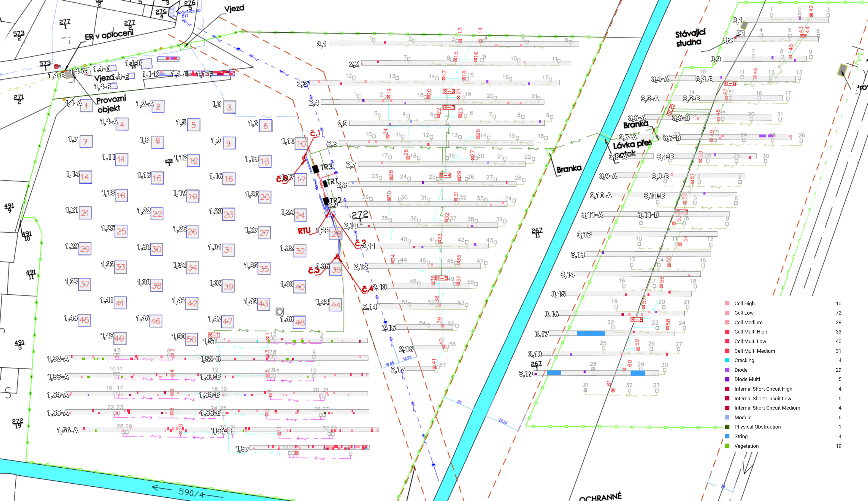Click the circle symbol left of box 48
The image size is (868, 501).
click(280, 312)
